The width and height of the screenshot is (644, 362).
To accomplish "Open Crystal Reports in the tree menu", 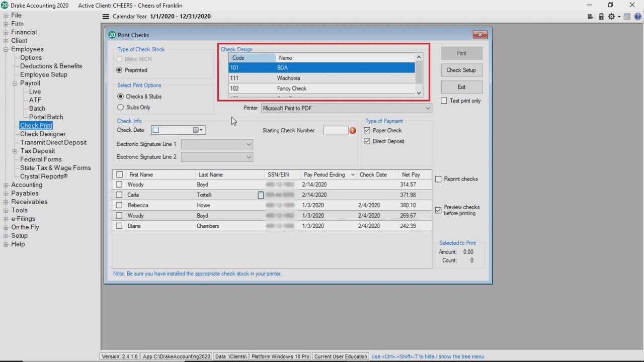I will (44, 176).
